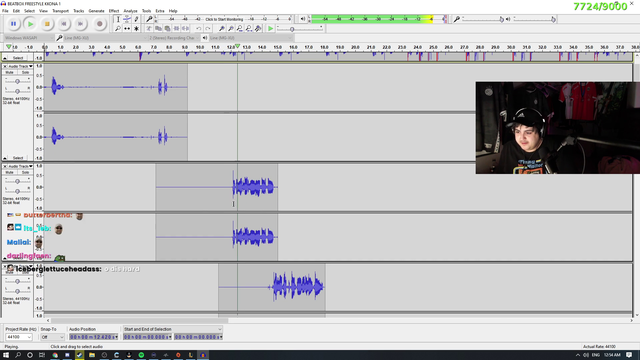
Task: Click first track pan slider
Action: point(17,91)
